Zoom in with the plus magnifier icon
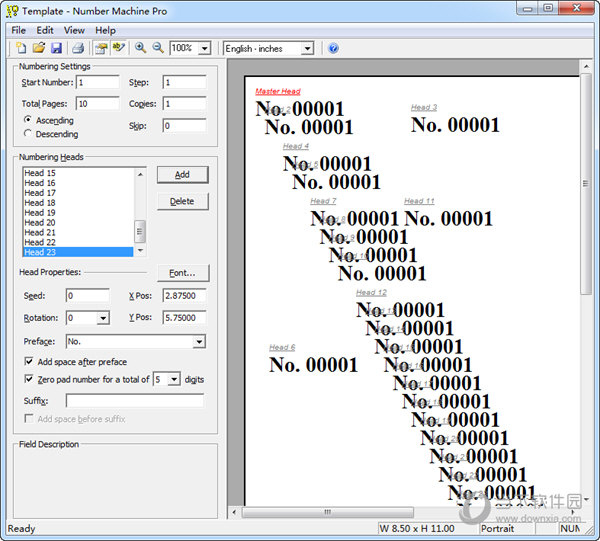This screenshot has width=600, height=541. coord(140,48)
